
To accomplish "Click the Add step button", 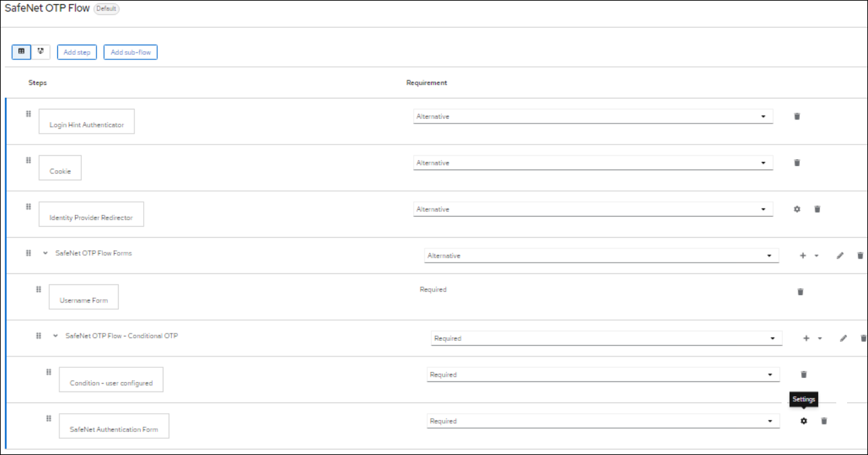I will point(77,52).
